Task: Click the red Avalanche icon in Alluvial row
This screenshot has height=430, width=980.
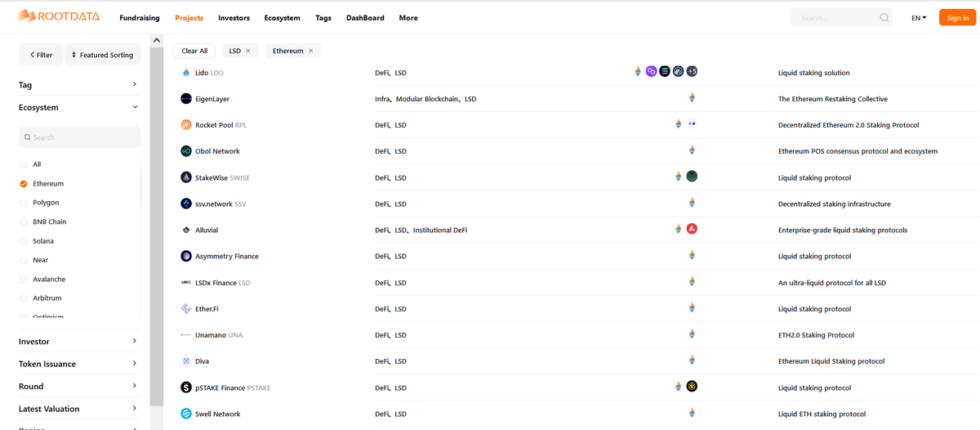Action: coord(692,229)
